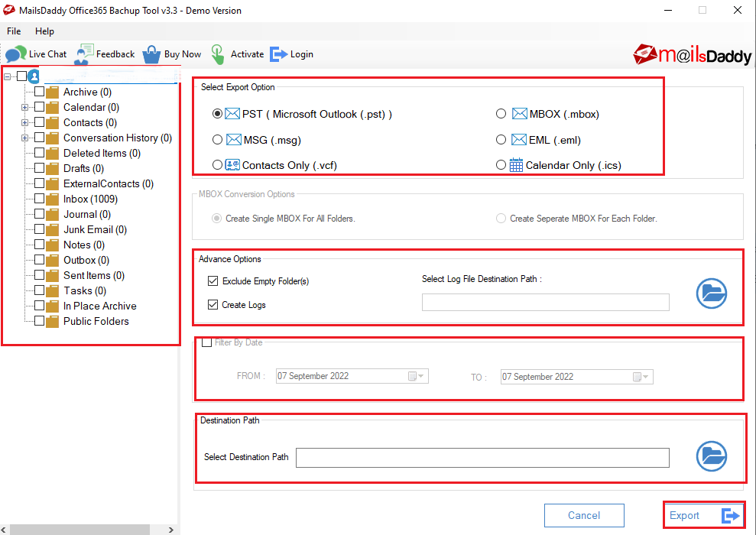Toggle Exclude Empty Folder(s) checkbox
Image resolution: width=756 pixels, height=535 pixels.
(x=213, y=281)
